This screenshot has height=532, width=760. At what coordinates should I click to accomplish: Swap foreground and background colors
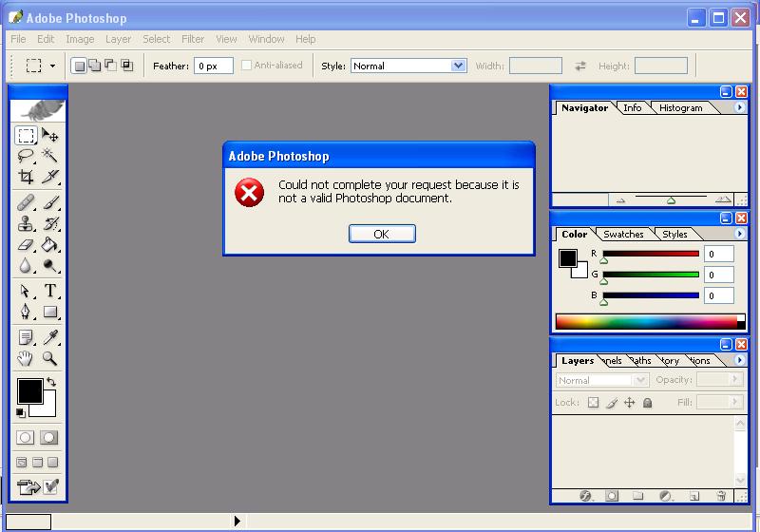pos(50,382)
